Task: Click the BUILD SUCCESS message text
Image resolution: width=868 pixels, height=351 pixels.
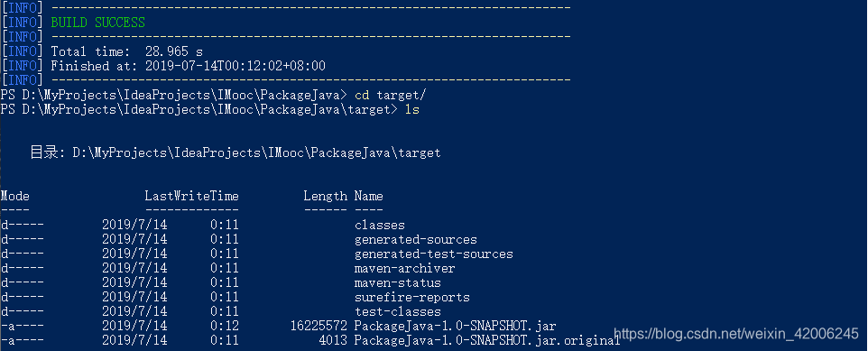Action: (x=98, y=23)
